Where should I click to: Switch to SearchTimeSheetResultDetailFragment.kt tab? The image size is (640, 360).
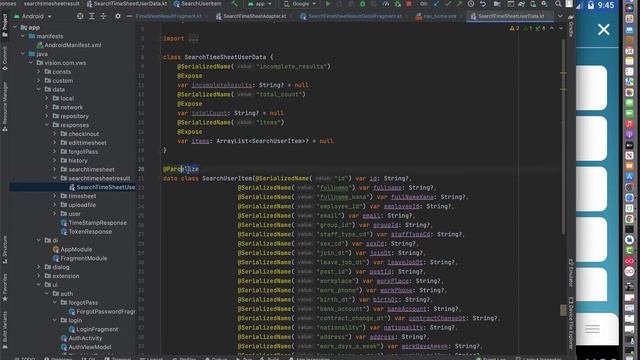[x=351, y=16]
